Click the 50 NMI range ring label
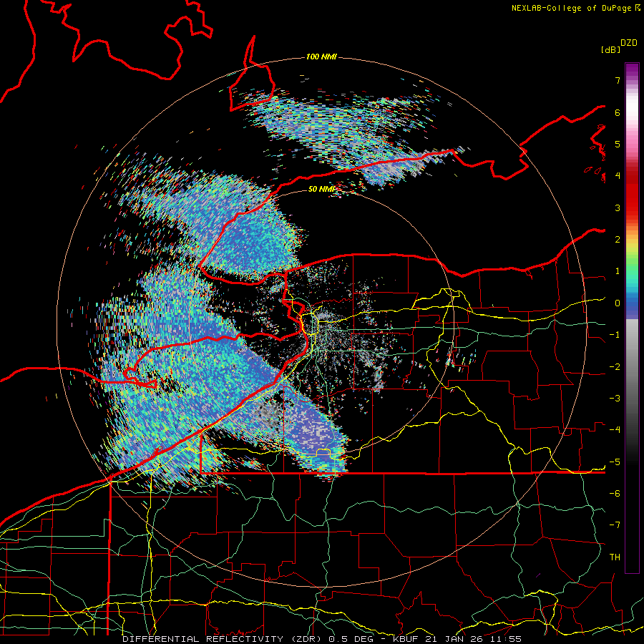 point(321,189)
